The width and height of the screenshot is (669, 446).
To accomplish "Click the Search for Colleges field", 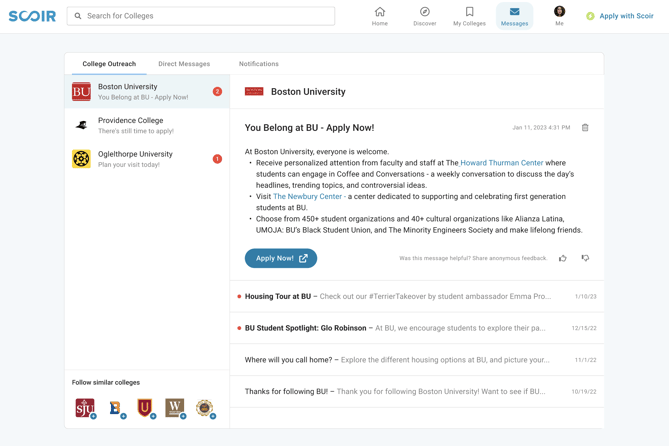I will 201,16.
